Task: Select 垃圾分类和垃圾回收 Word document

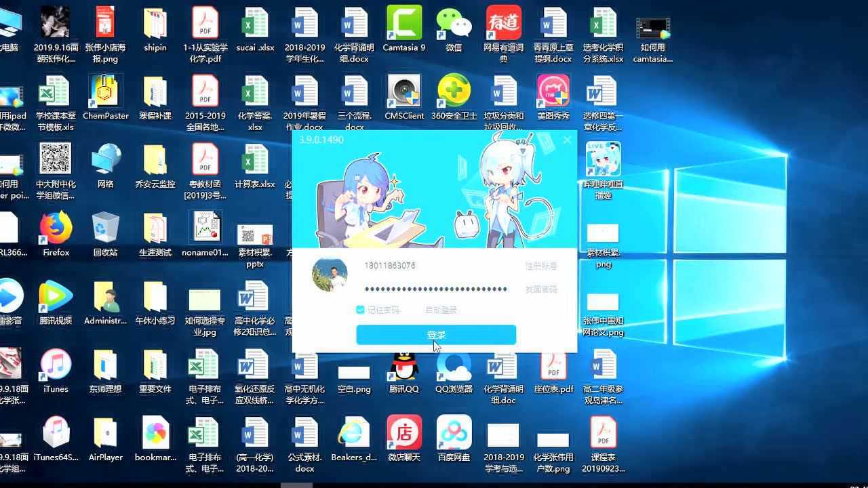Action: click(503, 103)
